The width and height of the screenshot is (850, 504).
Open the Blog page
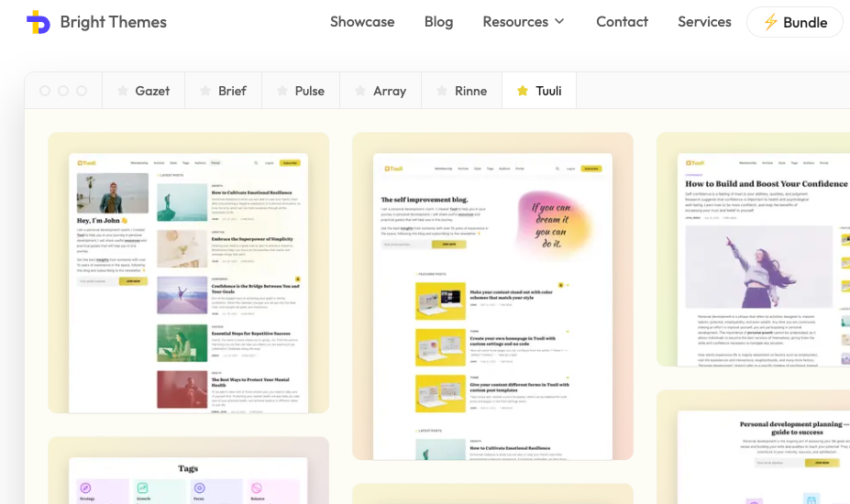pyautogui.click(x=438, y=22)
